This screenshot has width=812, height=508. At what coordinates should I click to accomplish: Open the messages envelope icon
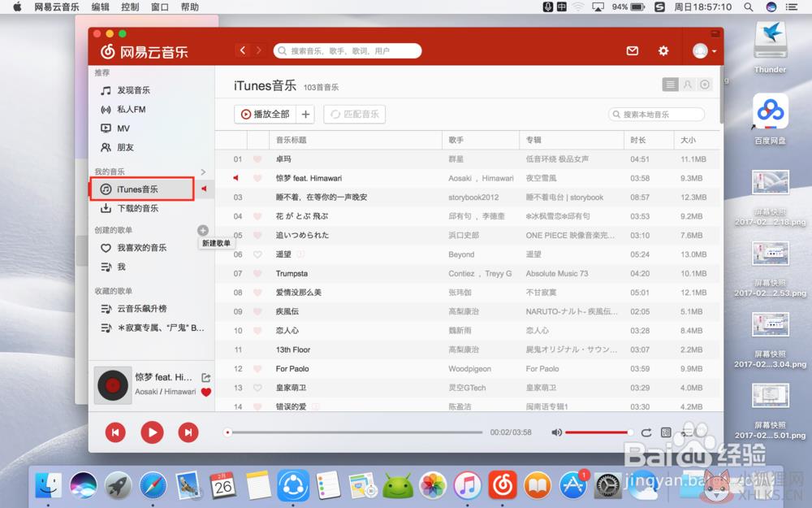tap(633, 50)
